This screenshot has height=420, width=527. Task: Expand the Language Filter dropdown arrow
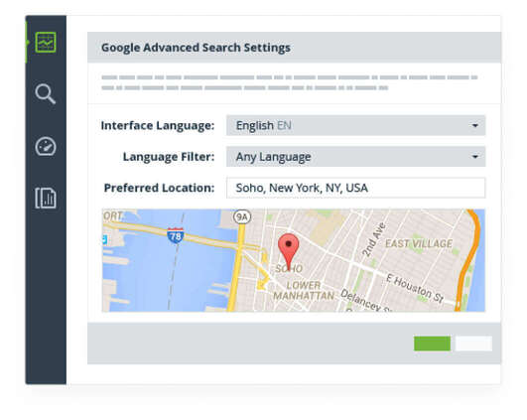475,157
